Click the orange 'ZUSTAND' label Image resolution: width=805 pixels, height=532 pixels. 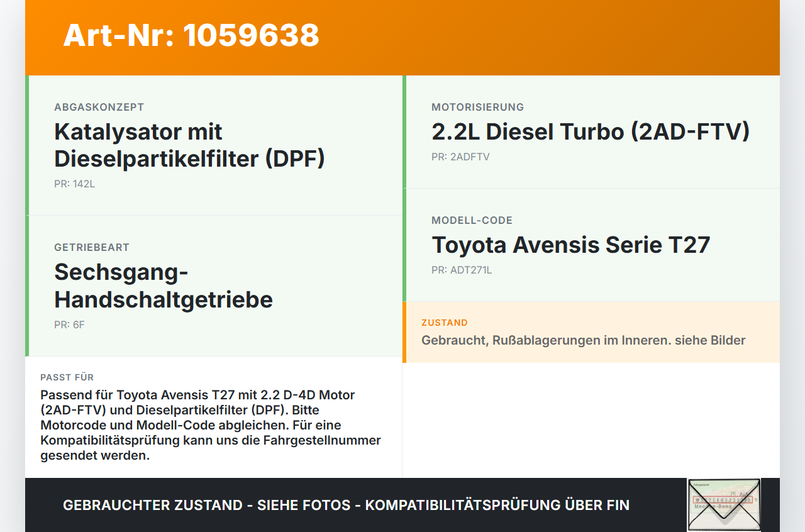click(x=445, y=323)
